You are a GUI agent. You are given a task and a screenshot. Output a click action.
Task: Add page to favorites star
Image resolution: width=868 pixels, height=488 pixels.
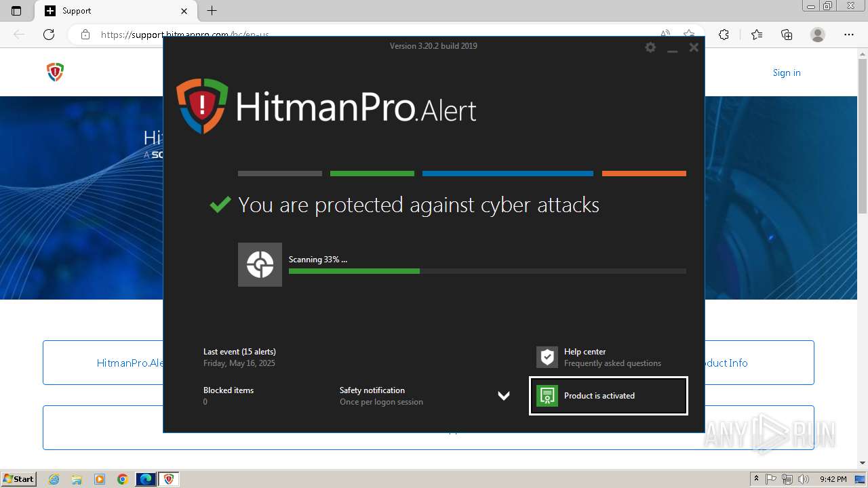689,35
